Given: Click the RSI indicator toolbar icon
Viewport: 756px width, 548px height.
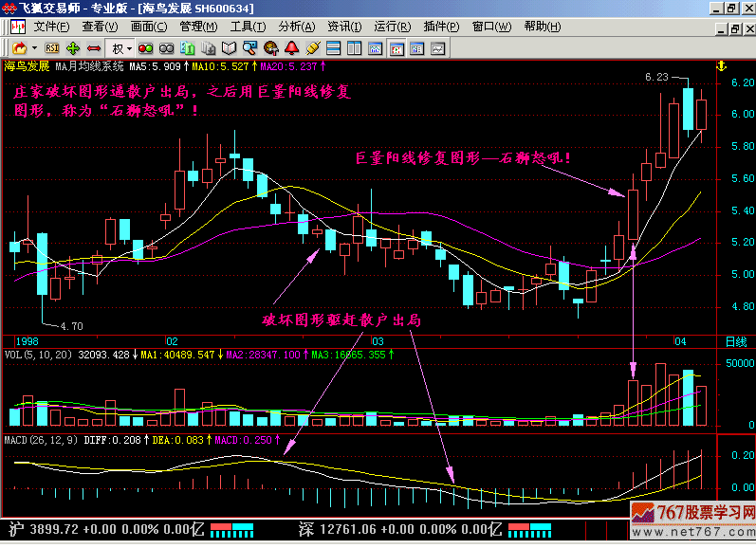Looking at the screenshot, I should tap(52, 47).
